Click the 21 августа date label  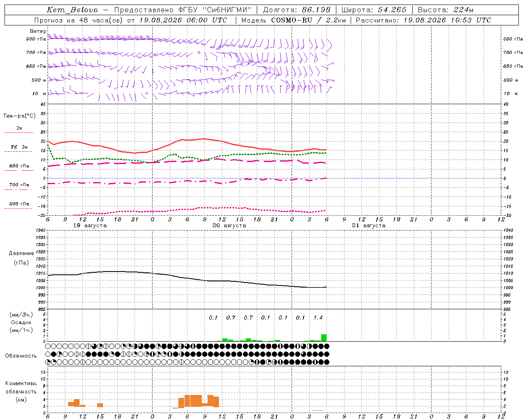coord(369,226)
